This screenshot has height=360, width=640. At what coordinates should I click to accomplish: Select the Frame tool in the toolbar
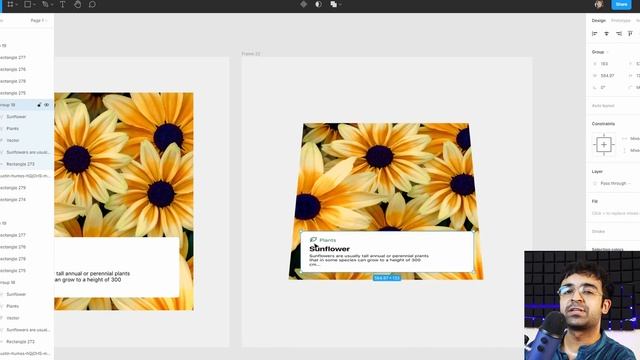[x=10, y=4]
